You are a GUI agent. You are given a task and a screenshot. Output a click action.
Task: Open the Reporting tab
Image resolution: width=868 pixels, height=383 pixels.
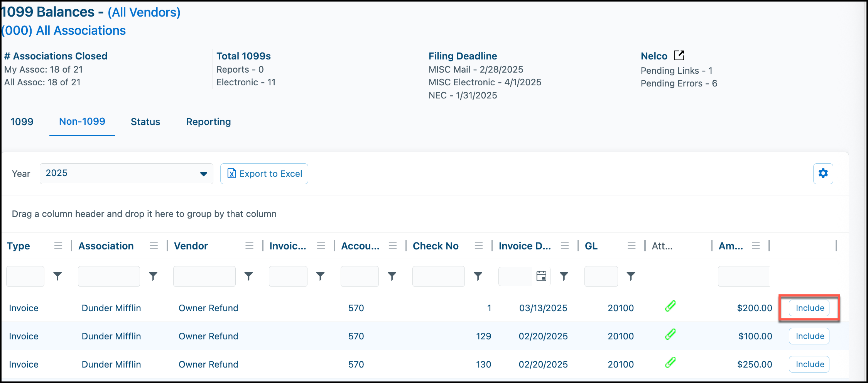point(208,122)
